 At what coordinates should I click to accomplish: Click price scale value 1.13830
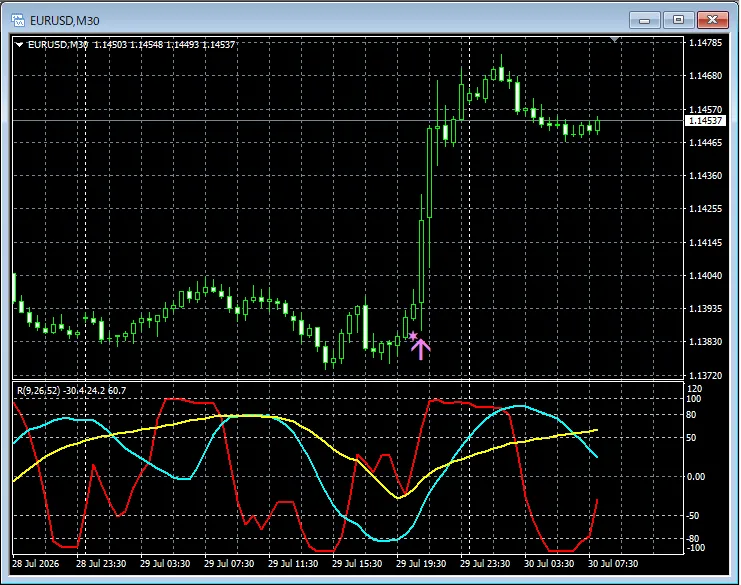point(706,342)
